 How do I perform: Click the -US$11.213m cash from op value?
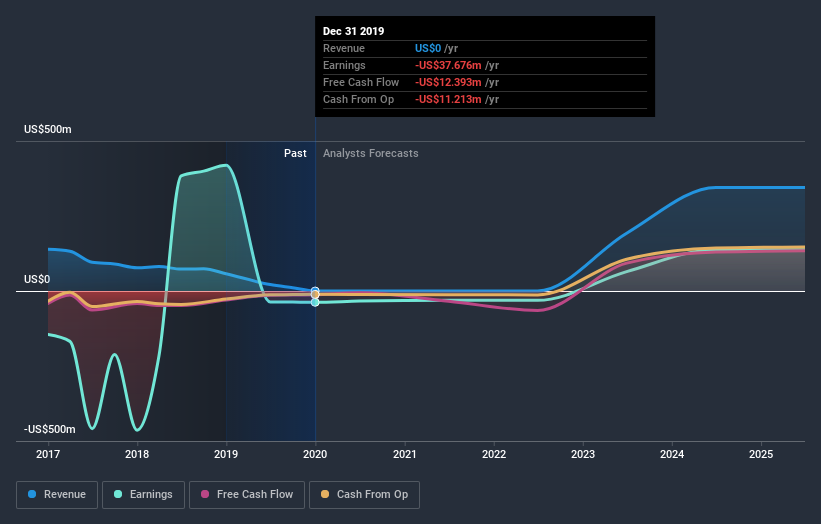(448, 99)
